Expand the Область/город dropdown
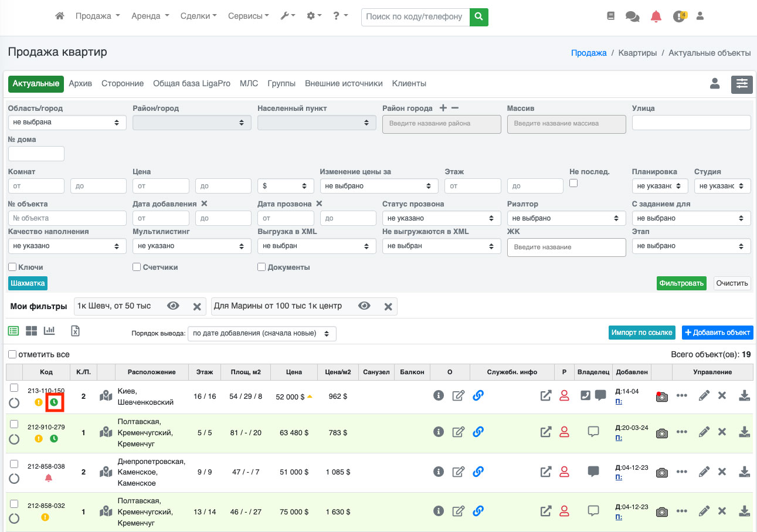Image resolution: width=757 pixels, height=532 pixels. 67,123
